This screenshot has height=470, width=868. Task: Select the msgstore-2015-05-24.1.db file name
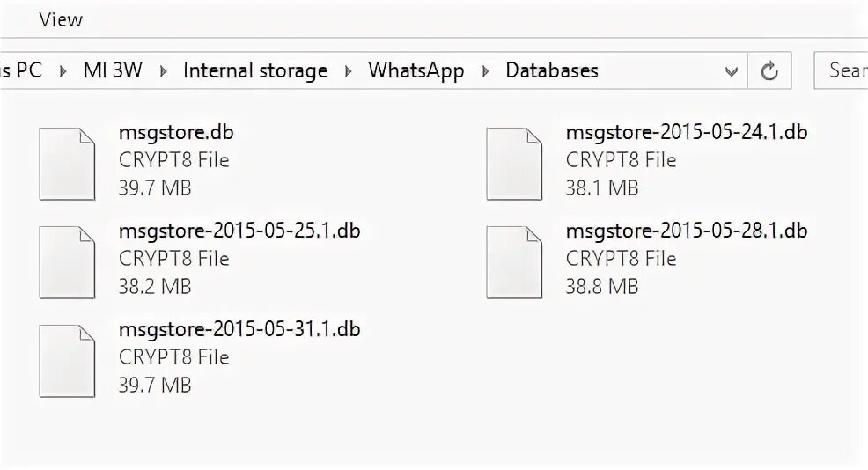point(687,132)
